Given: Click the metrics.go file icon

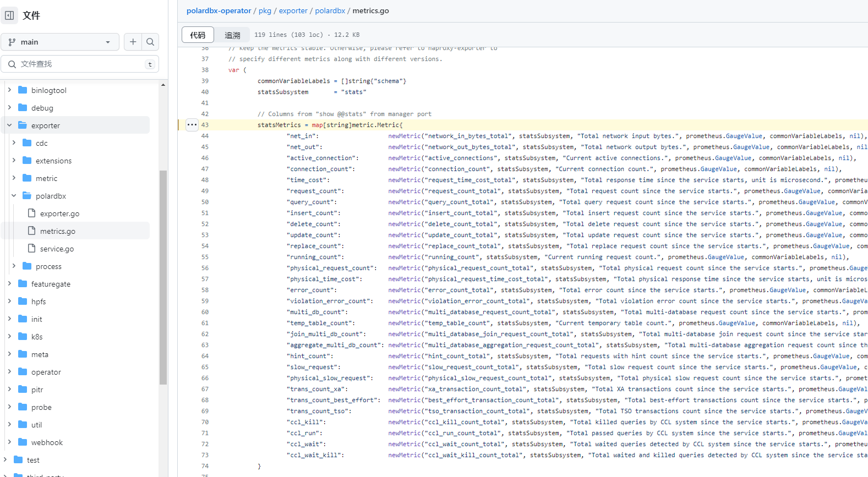Looking at the screenshot, I should 31,231.
